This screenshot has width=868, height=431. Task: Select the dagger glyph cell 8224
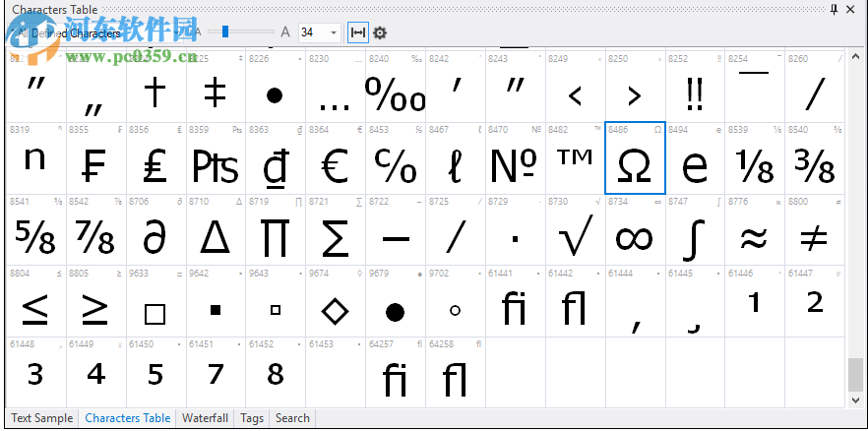[x=156, y=87]
